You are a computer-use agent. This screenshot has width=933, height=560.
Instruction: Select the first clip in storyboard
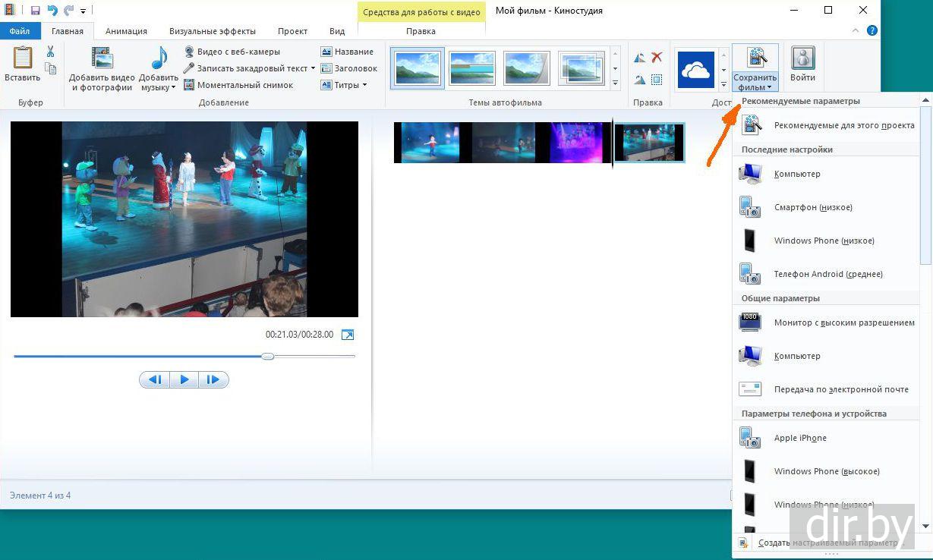click(x=430, y=143)
